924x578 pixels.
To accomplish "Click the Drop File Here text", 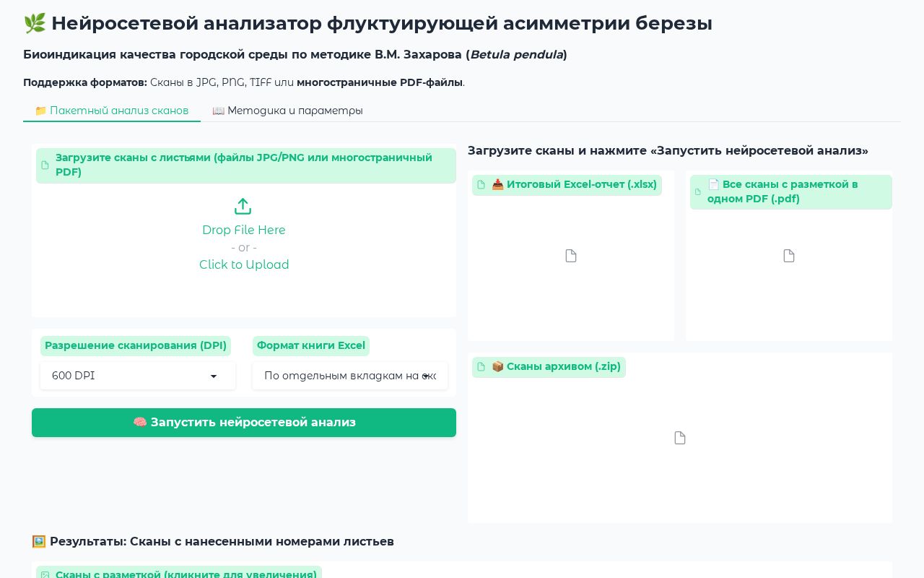I will point(244,230).
